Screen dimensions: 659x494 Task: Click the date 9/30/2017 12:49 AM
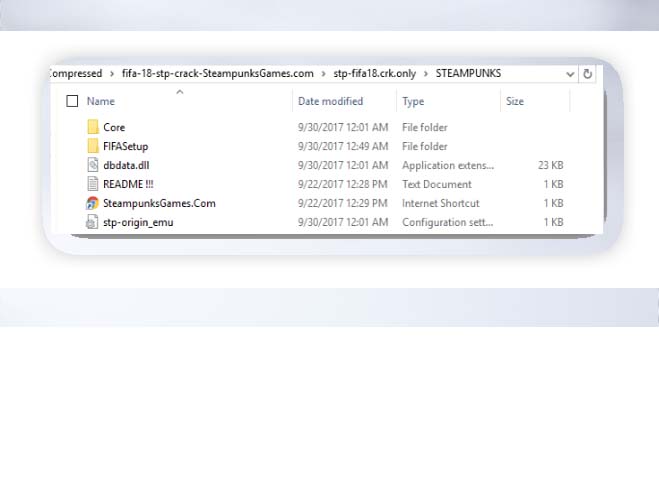click(343, 146)
